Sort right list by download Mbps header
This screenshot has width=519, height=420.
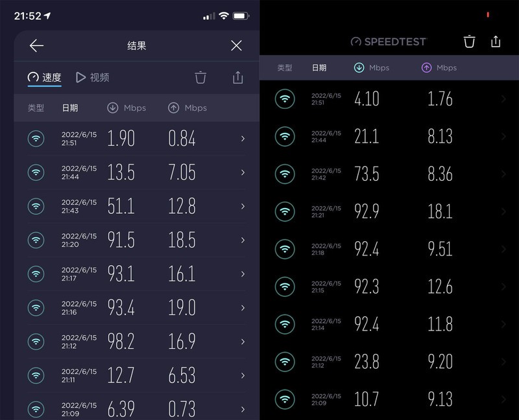coord(371,67)
